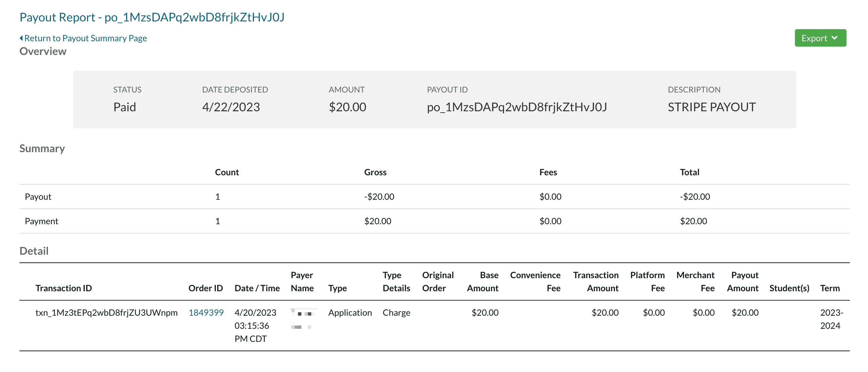Open order ID 1849399 link
The width and height of the screenshot is (868, 372).
click(206, 313)
